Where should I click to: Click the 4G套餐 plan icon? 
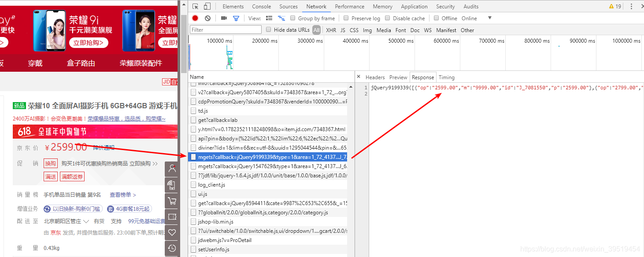click(111, 209)
